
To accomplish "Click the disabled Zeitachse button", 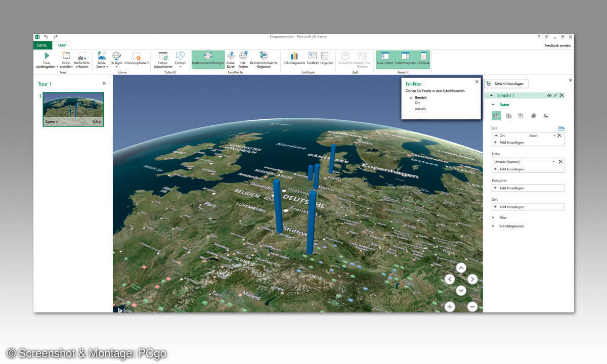I will tap(345, 59).
